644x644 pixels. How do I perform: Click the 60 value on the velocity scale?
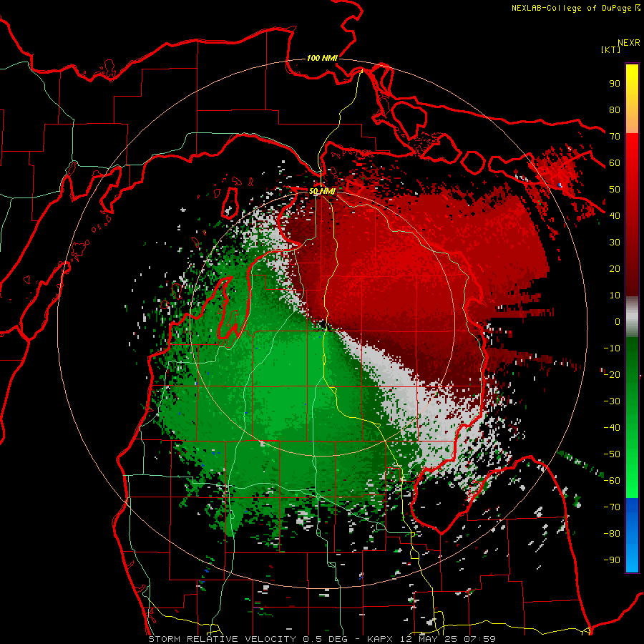615,163
